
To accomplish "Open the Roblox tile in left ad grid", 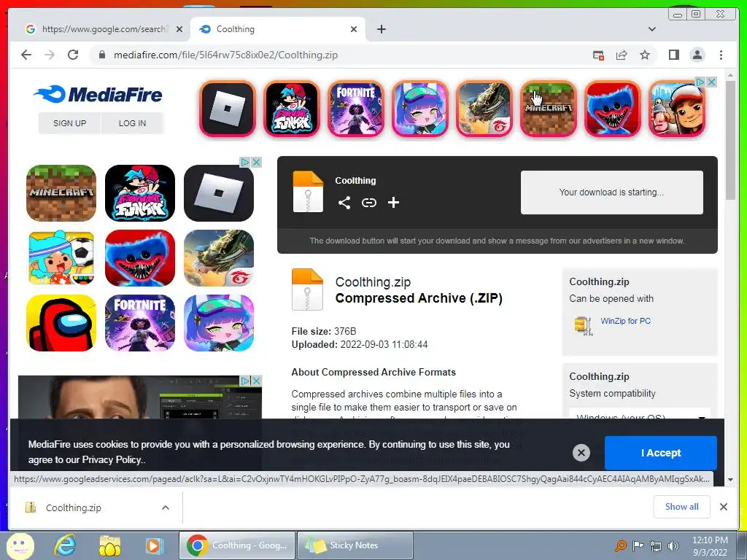I will coord(219,192).
